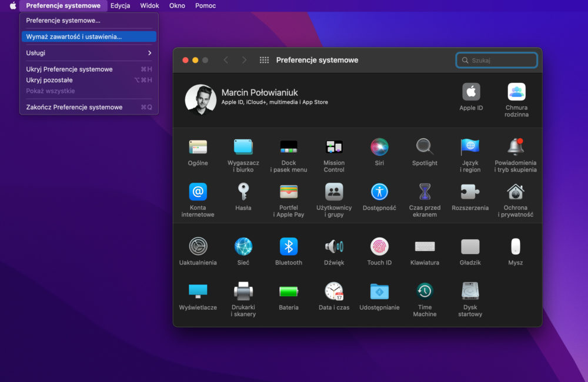
Task: Open Apple ID settings icon
Action: click(471, 92)
